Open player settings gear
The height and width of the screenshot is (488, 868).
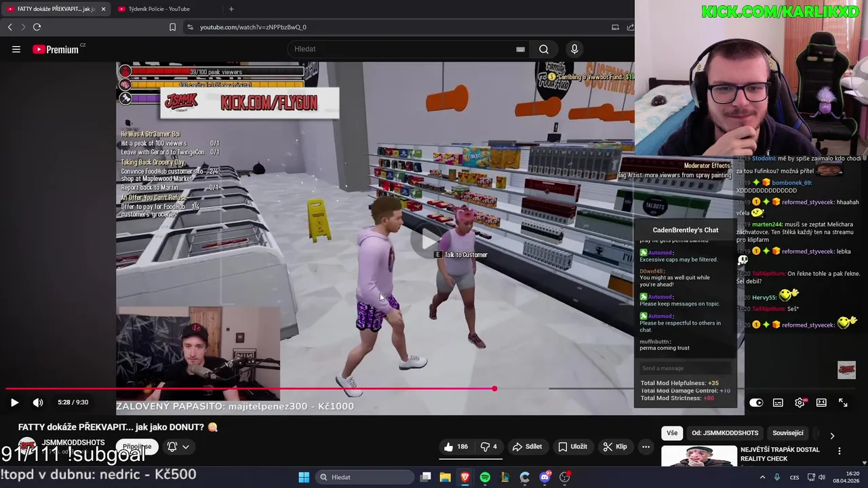(800, 403)
